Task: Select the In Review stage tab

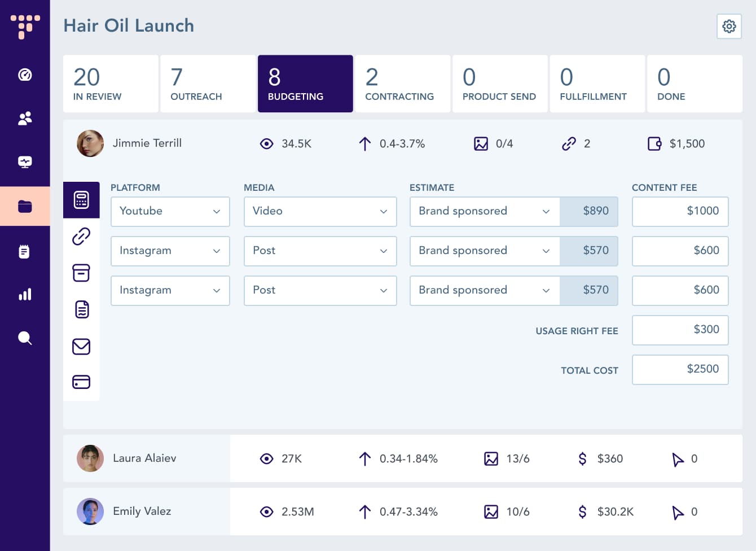Action: point(111,84)
